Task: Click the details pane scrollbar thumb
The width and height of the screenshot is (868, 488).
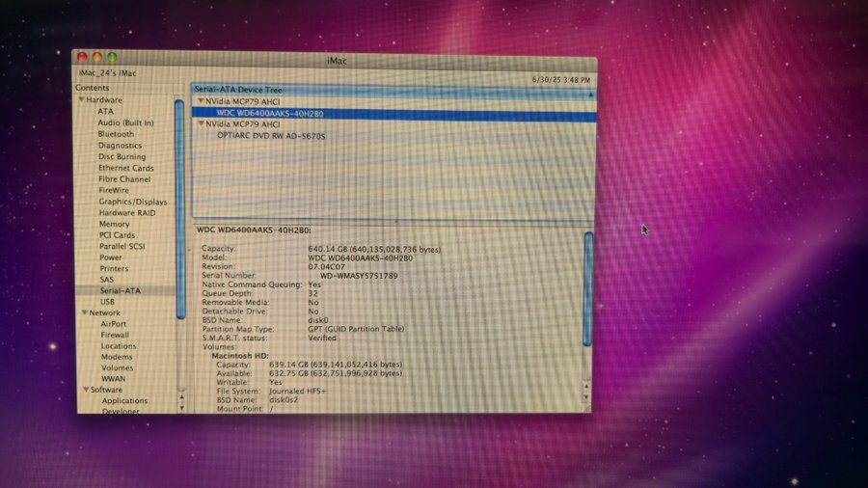Action: 587,289
